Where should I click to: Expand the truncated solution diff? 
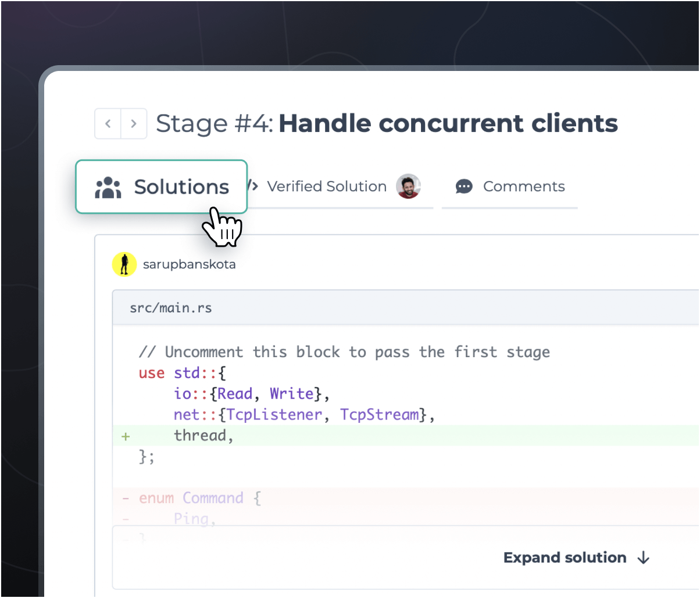[577, 557]
